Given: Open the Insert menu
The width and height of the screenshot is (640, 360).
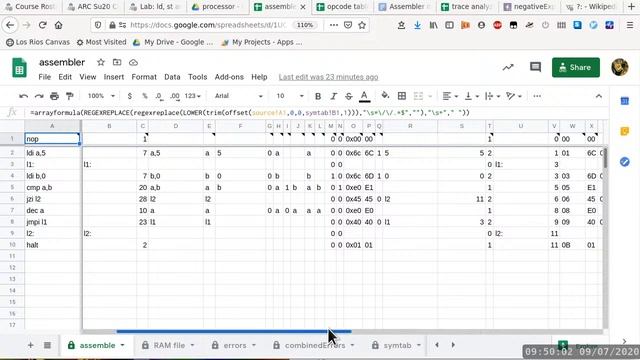Looking at the screenshot, I should [113, 77].
